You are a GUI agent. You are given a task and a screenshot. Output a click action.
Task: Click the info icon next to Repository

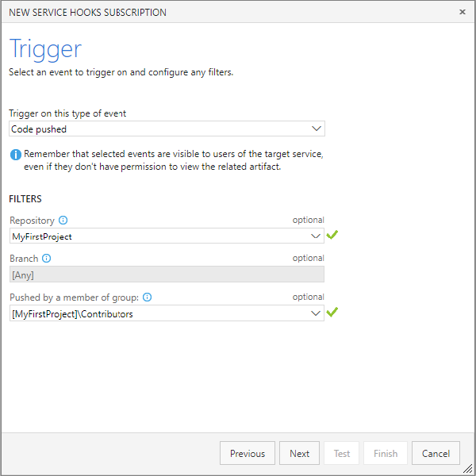tap(63, 220)
